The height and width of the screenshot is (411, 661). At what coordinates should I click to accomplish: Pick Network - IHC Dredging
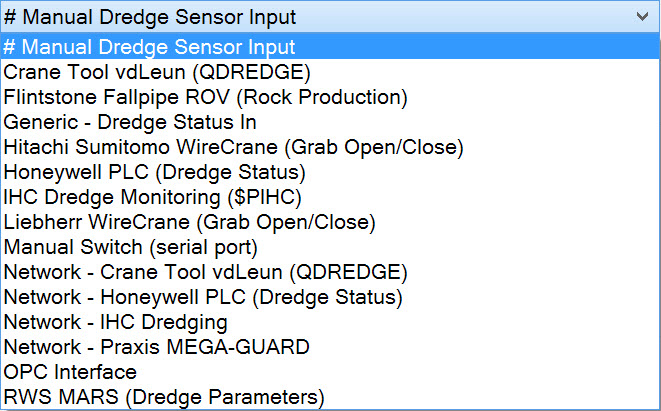[115, 322]
